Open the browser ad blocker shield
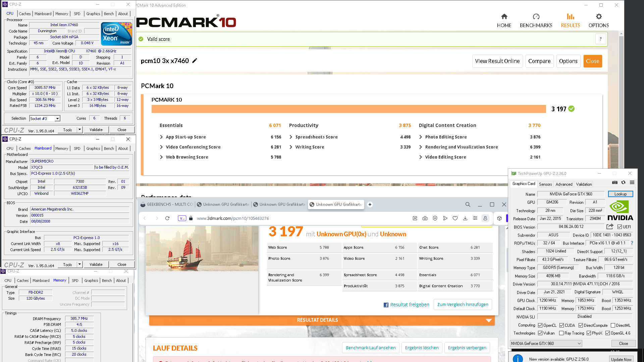Viewport: 644px width, 362px height. point(435,218)
